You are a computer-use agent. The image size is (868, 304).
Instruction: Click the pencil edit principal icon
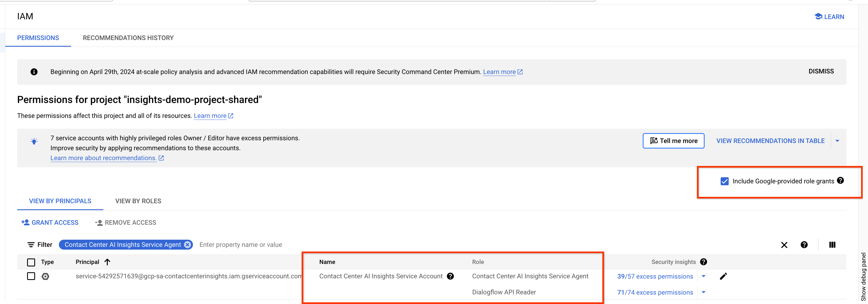723,276
